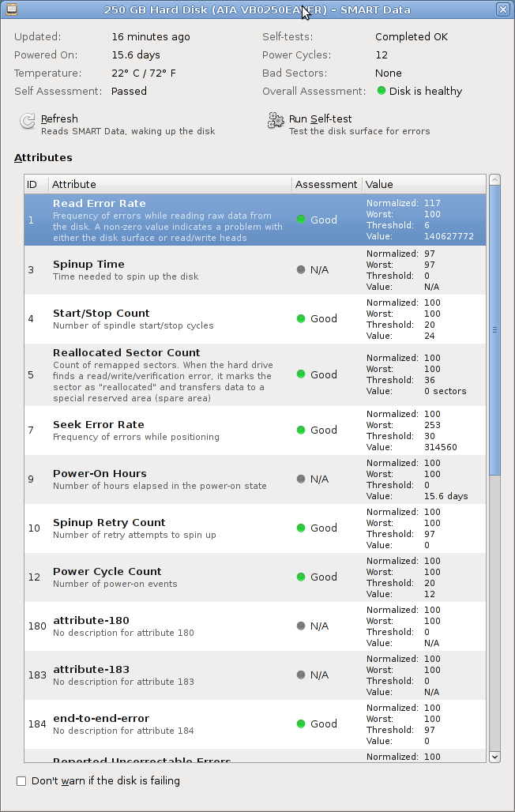Select the attribute-183 row
This screenshot has width=515, height=812.
point(255,675)
